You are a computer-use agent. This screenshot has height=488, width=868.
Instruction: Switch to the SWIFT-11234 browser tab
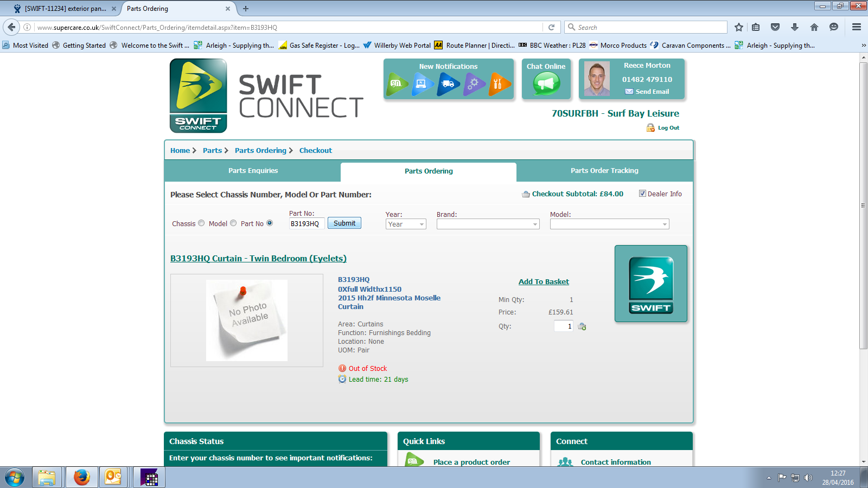pyautogui.click(x=65, y=9)
